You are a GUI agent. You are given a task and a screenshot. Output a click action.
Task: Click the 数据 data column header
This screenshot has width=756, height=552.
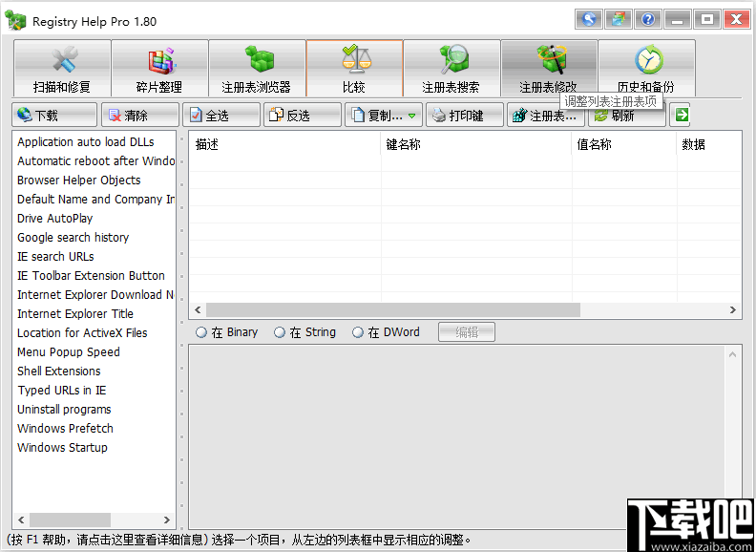click(x=708, y=144)
